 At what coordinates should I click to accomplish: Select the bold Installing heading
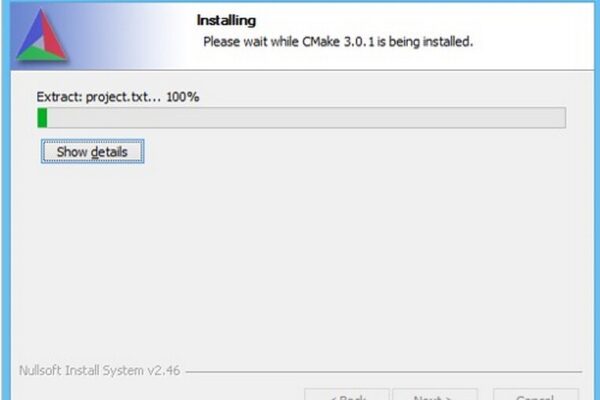click(226, 20)
